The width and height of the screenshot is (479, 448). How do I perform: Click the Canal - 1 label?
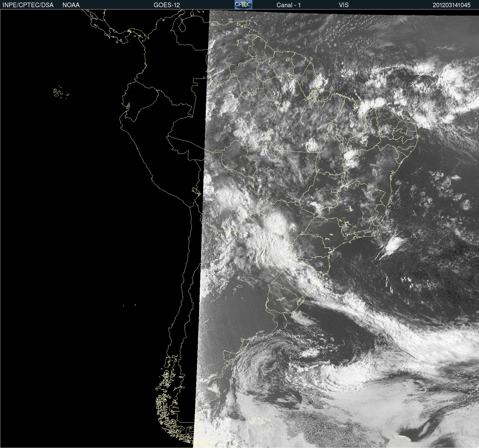click(288, 5)
